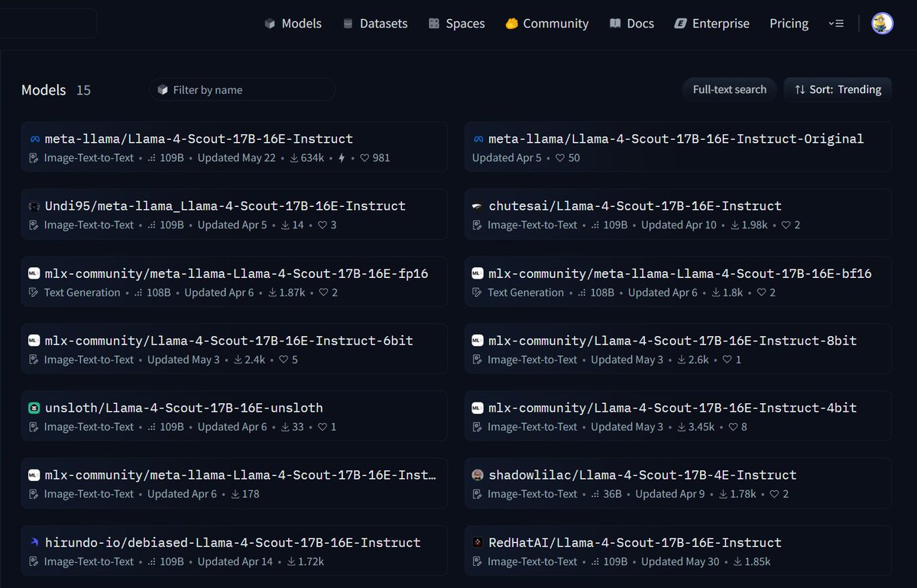Open the Enterprise navigation menu item

pos(711,24)
